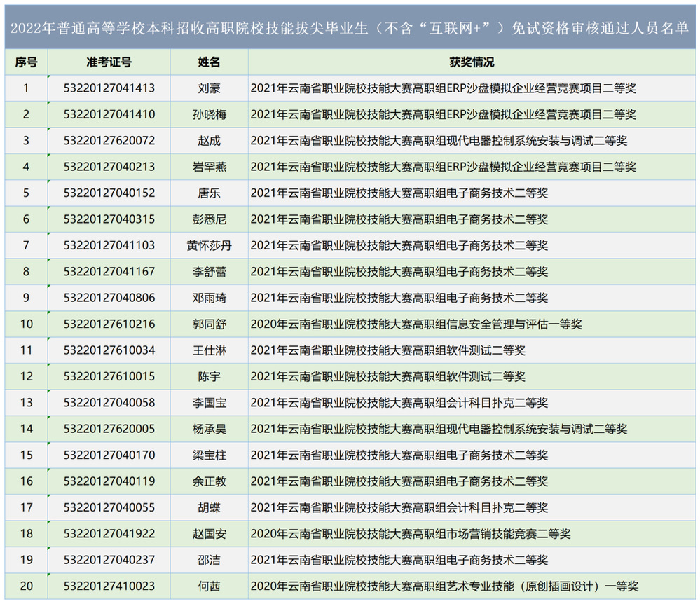The width and height of the screenshot is (700, 604).
Task: Select exam number 53220127041167
Action: click(x=109, y=272)
